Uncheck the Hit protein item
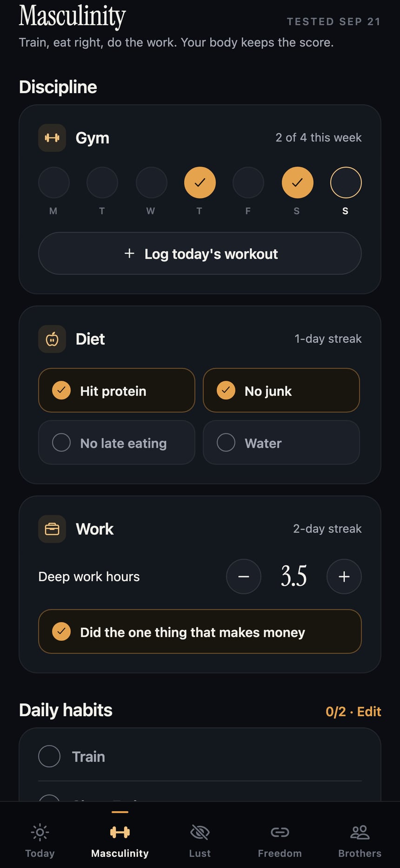The image size is (400, 868). point(116,390)
